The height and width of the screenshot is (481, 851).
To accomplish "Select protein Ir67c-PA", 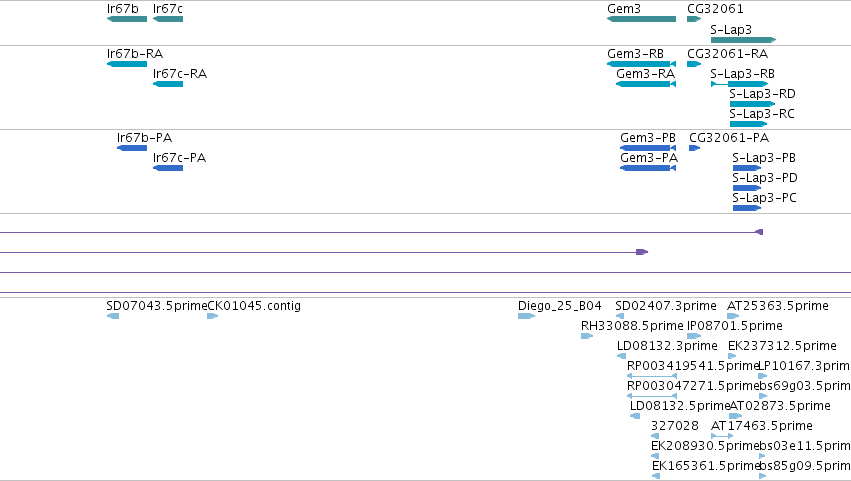I will pyautogui.click(x=168, y=168).
